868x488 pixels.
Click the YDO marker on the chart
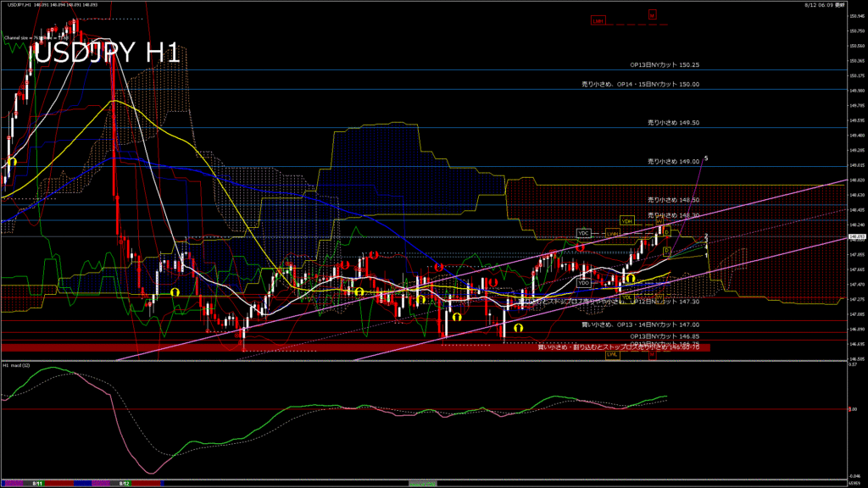pyautogui.click(x=584, y=283)
